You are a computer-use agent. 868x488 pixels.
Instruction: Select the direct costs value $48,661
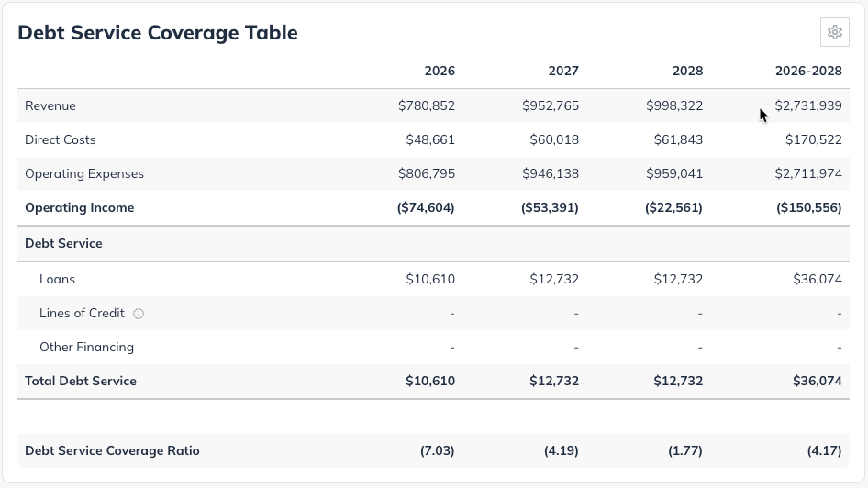430,139
